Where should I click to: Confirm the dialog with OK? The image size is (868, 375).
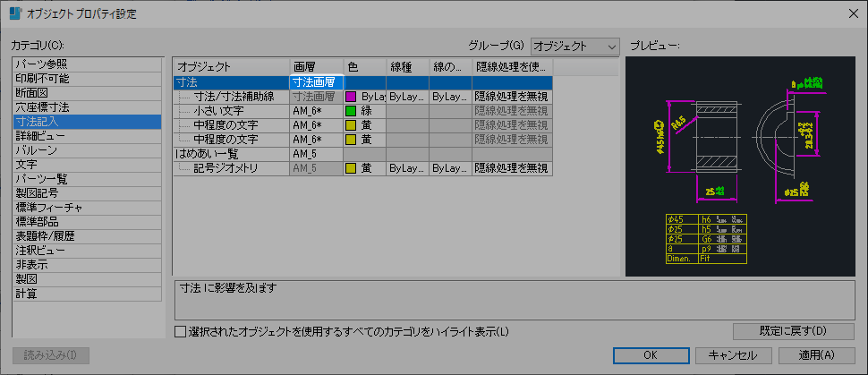click(x=651, y=355)
